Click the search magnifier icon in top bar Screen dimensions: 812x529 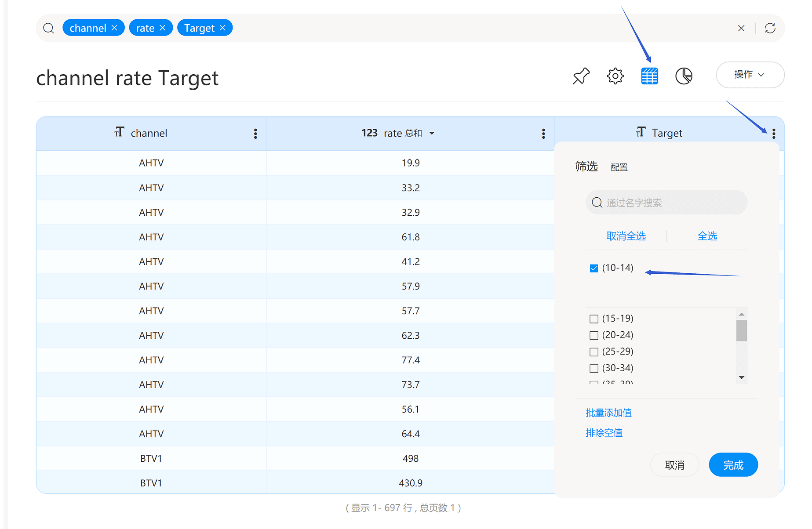coord(49,28)
